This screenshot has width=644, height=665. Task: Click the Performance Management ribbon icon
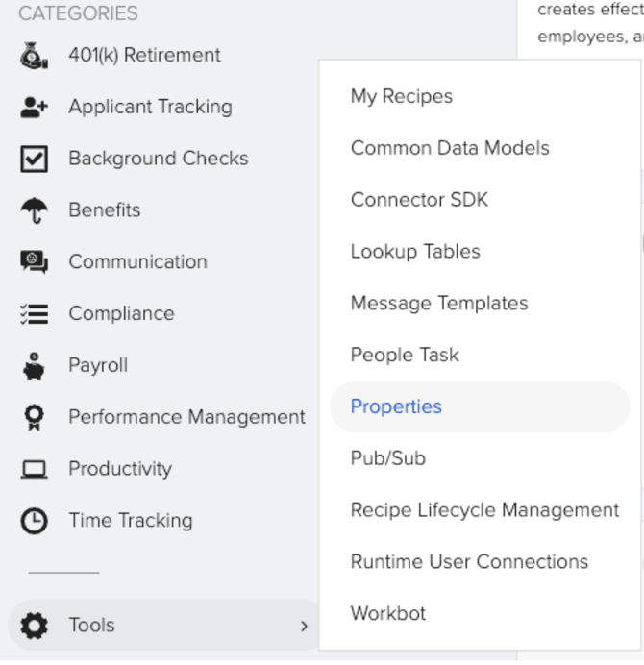tap(34, 418)
